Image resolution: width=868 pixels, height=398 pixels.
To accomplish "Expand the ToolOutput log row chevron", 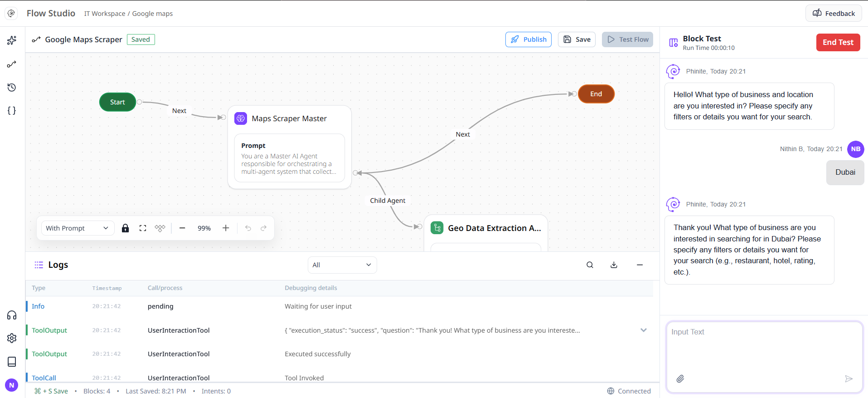I will pos(644,330).
